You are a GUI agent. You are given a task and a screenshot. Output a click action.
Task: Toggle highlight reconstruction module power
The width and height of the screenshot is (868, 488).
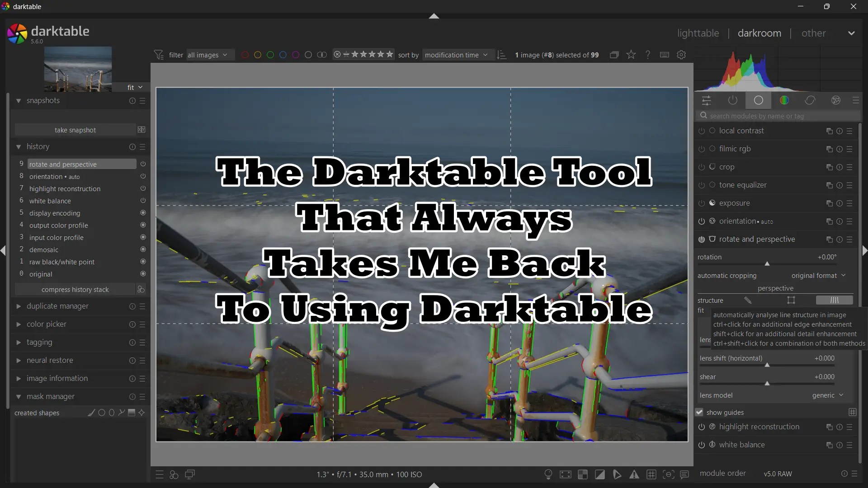702,427
